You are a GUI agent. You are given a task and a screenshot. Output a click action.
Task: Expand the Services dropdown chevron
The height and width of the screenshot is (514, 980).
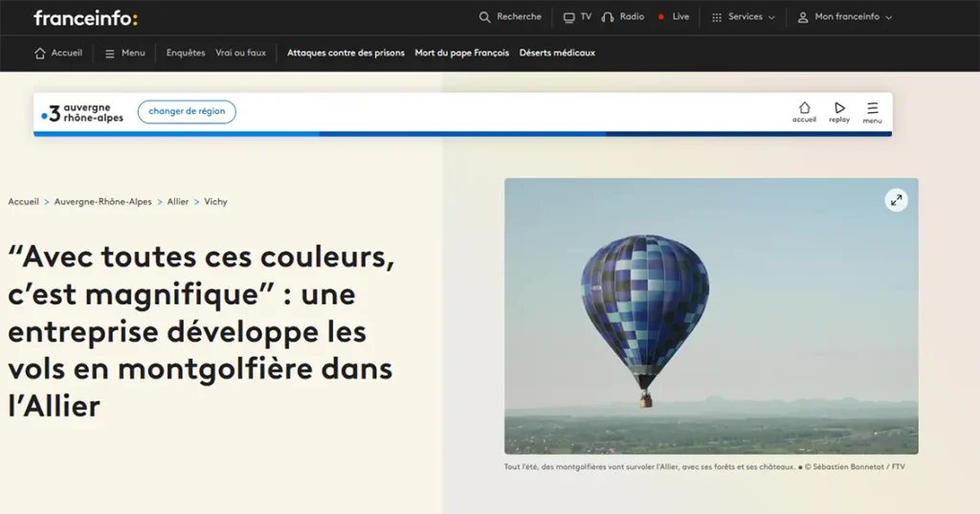[771, 17]
